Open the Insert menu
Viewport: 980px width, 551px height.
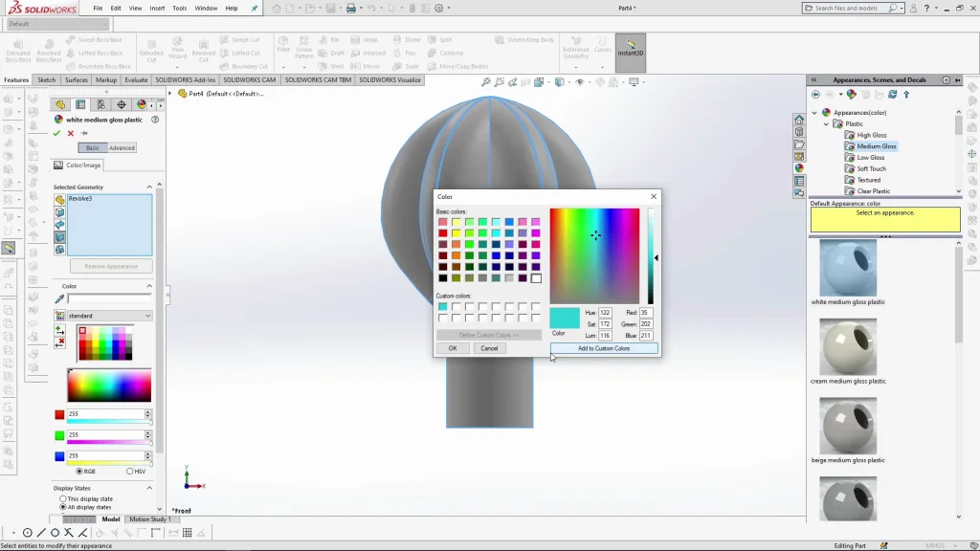(x=157, y=8)
